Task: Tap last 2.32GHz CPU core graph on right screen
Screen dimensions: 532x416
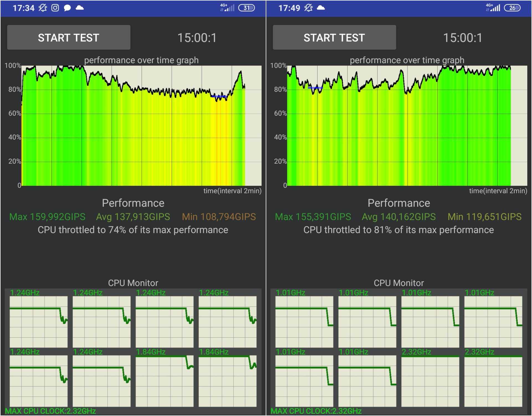Action: coord(493,381)
